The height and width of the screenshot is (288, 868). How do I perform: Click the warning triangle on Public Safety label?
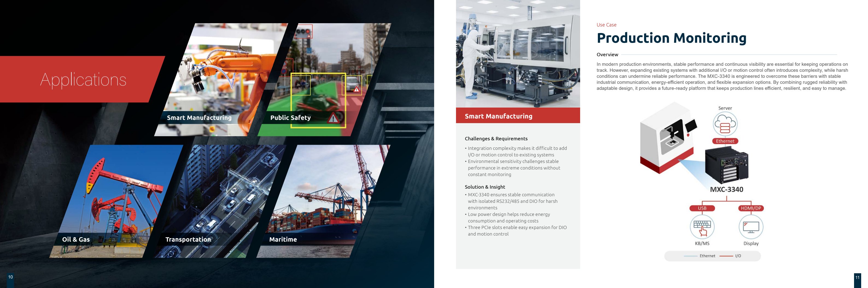[x=333, y=118]
